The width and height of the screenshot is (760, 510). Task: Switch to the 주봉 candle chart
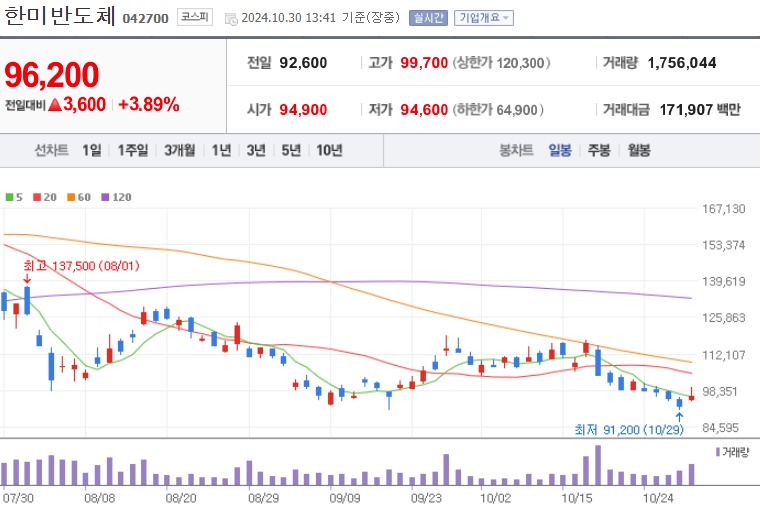[x=599, y=150]
